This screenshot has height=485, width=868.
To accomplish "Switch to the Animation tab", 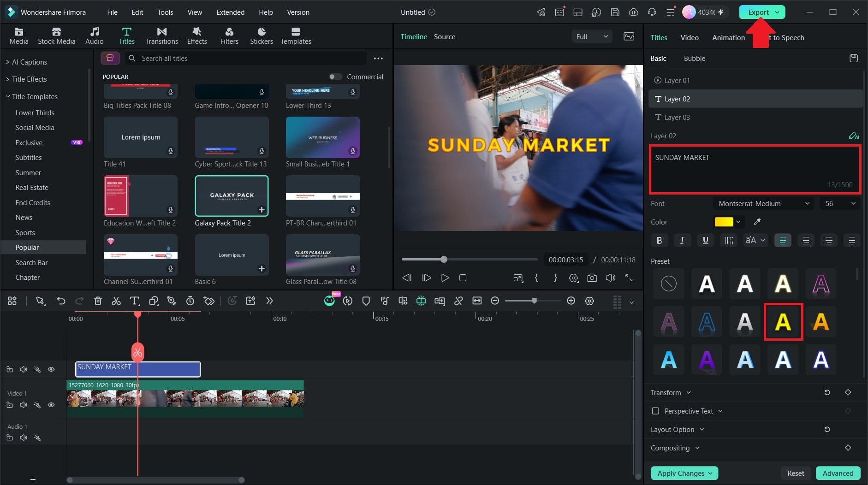I will click(x=728, y=37).
